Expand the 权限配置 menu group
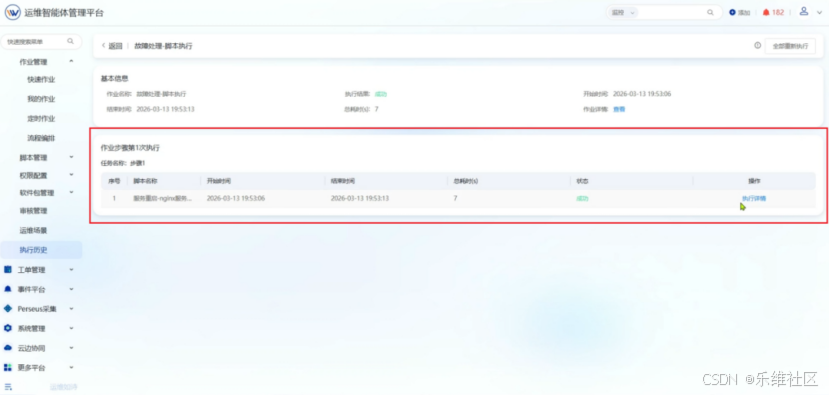The height and width of the screenshot is (395, 830). pyautogui.click(x=71, y=175)
